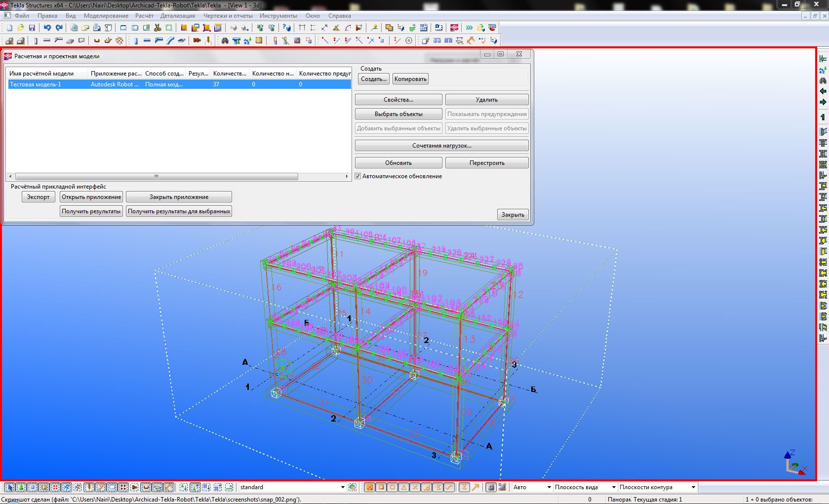Expand the Плоскость вида dropdown
829x504 pixels.
[614, 488]
